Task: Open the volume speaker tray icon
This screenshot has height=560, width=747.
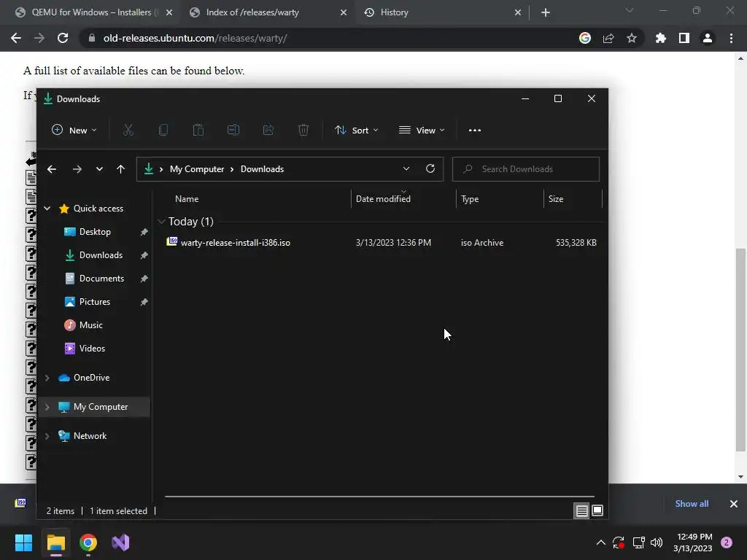Action: click(x=657, y=542)
